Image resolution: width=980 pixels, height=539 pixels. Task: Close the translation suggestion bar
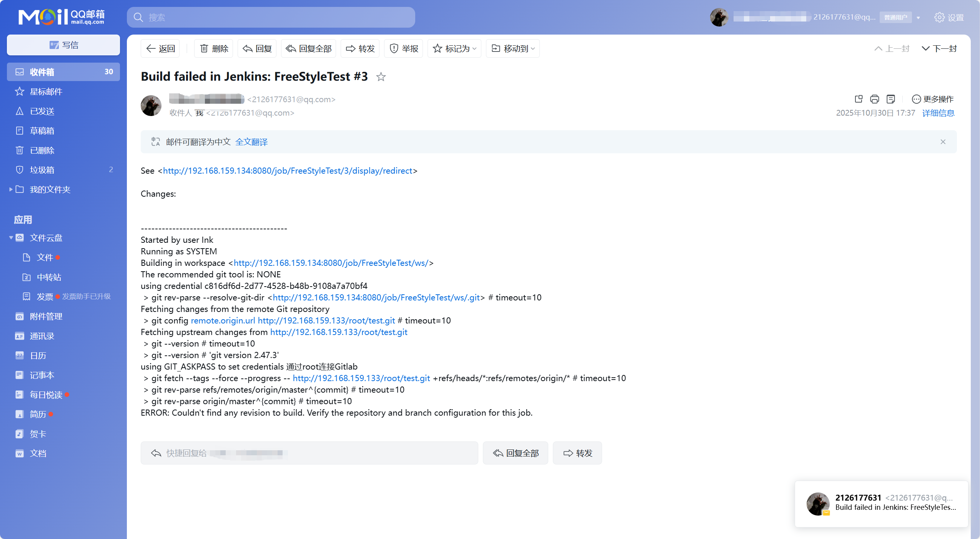click(x=943, y=142)
